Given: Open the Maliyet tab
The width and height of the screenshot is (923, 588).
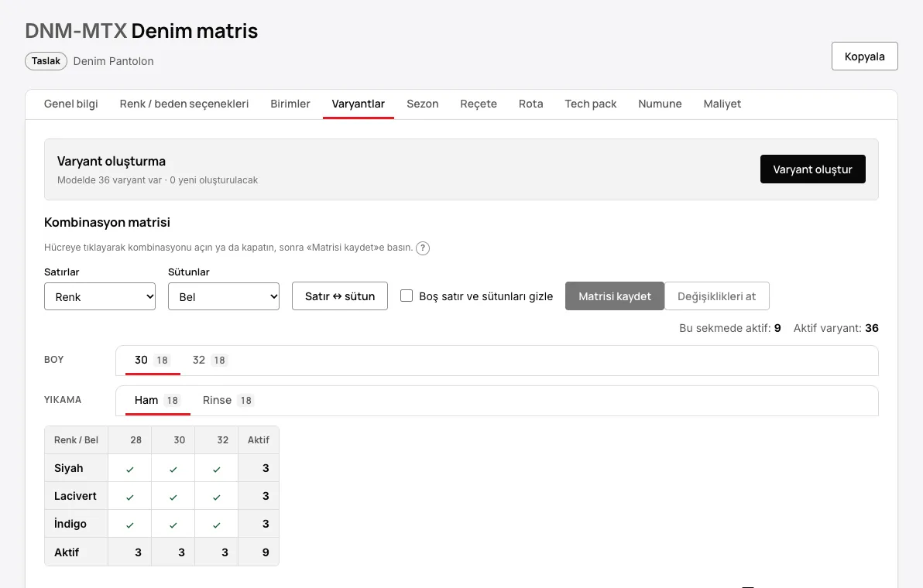Looking at the screenshot, I should (x=722, y=104).
